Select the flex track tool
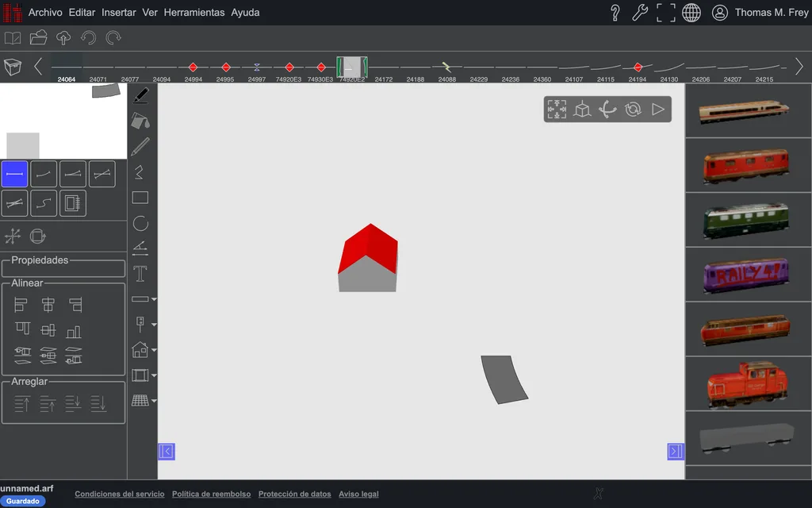 [x=44, y=203]
